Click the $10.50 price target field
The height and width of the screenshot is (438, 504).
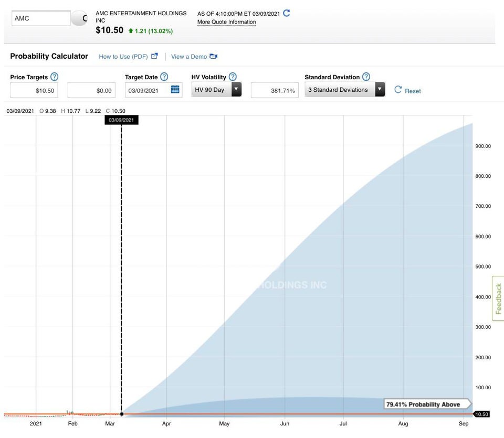point(34,90)
